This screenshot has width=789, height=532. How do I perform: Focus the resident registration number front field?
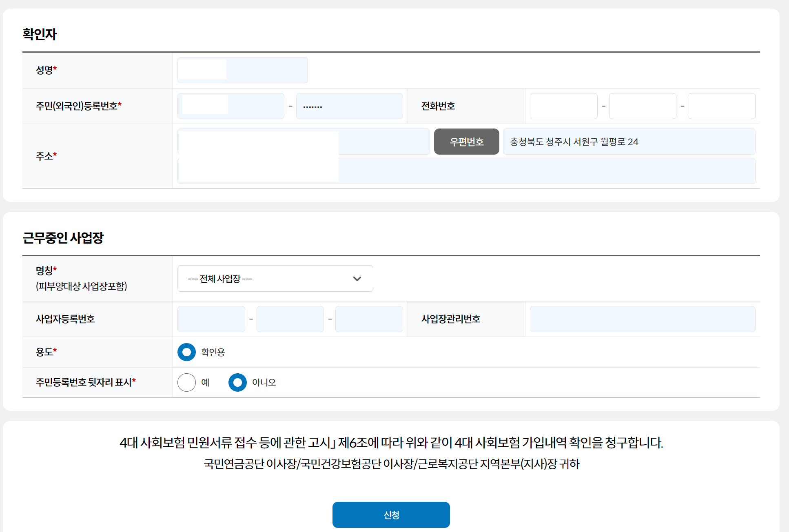[230, 106]
